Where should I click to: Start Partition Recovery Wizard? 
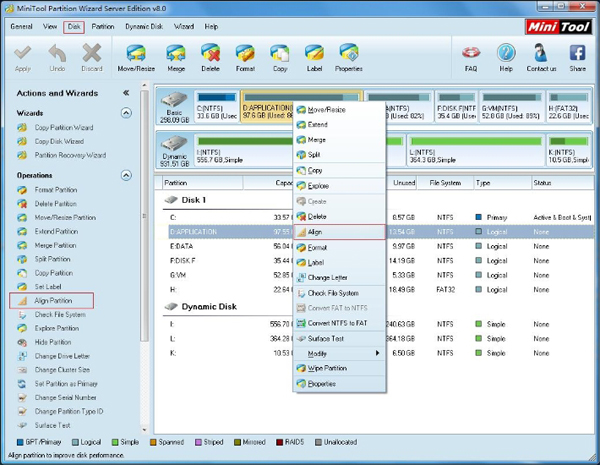70,155
